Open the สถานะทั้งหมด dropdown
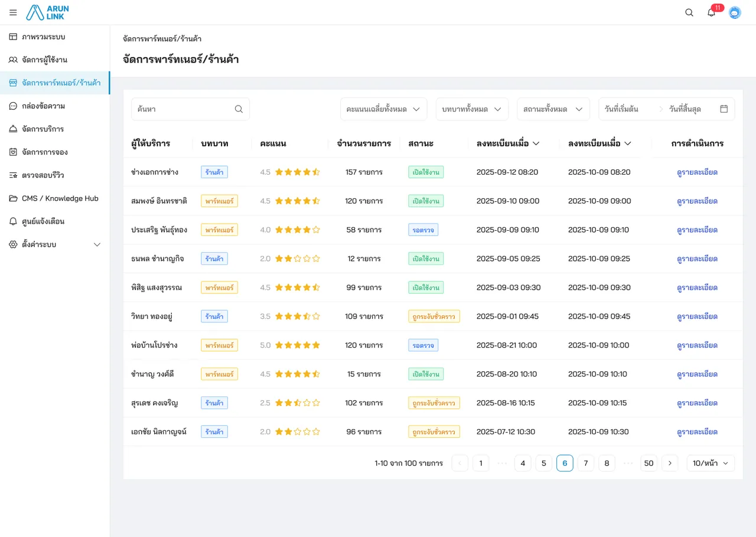 553,109
